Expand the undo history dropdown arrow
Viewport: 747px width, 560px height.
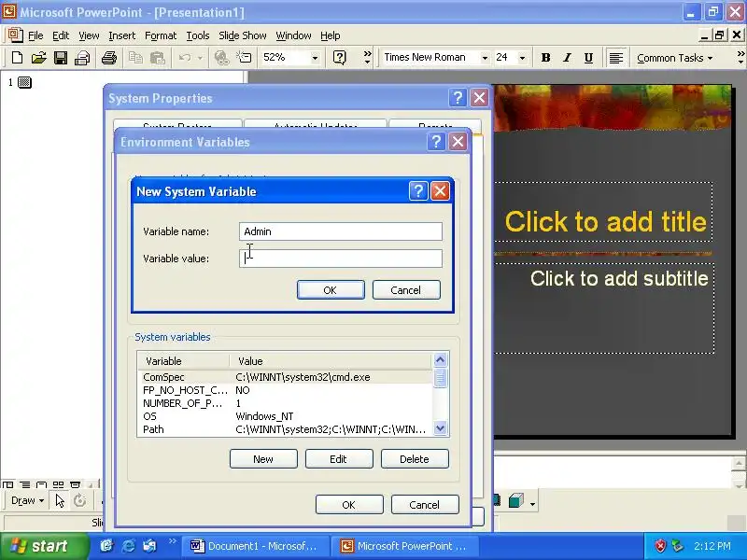[200, 58]
